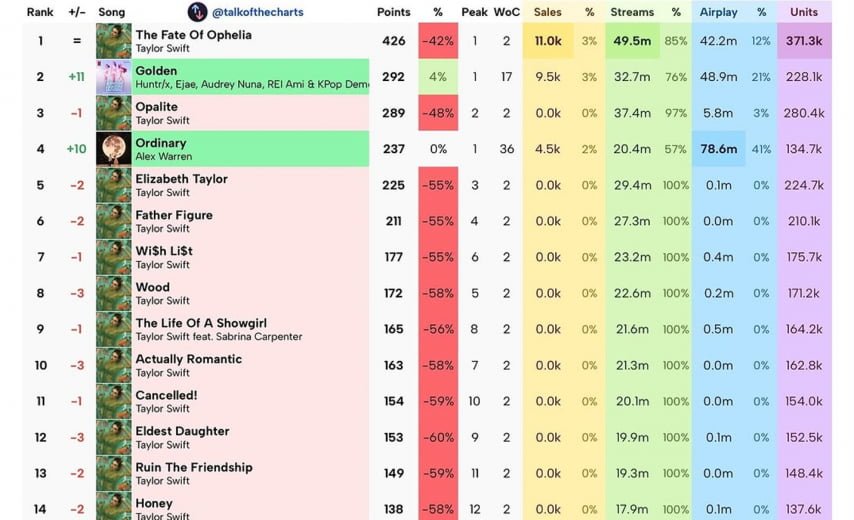This screenshot has height=520, width=854.
Task: Click the Ordinary album cover by Alex Warren
Action: 113,149
